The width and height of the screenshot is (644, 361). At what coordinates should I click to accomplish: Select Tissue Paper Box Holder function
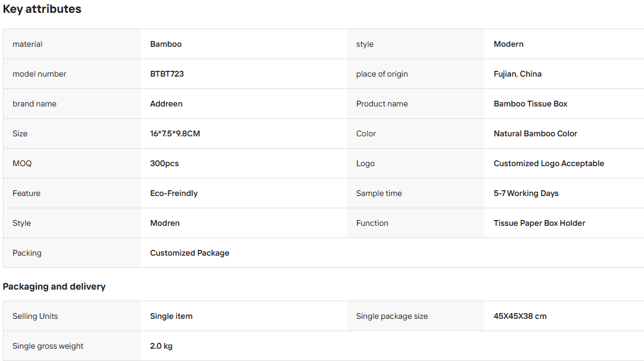pos(539,224)
